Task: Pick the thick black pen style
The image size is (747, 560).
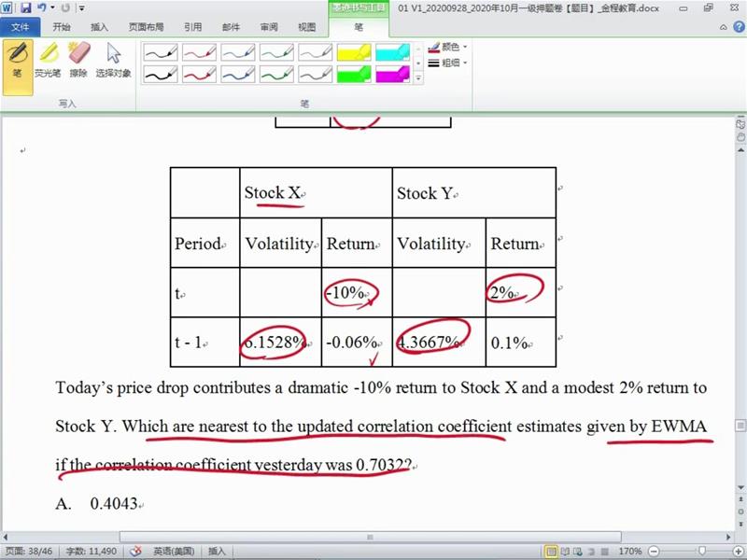Action: [x=161, y=74]
